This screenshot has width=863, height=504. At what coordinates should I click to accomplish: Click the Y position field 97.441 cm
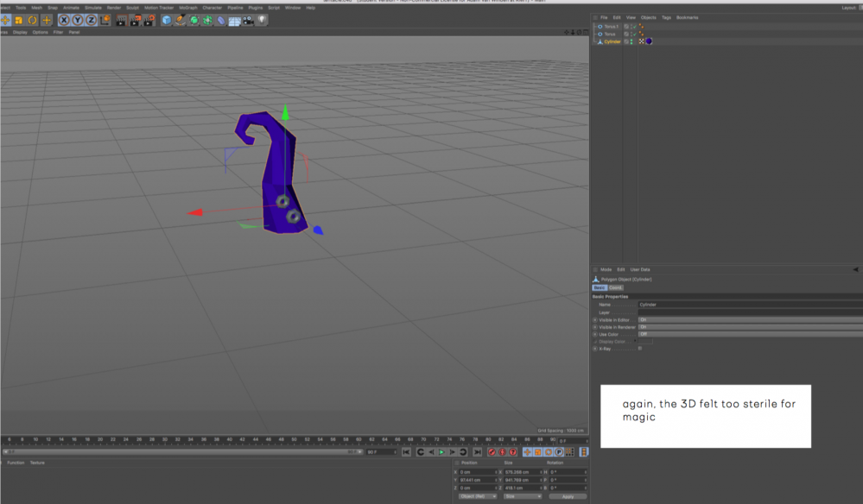click(x=478, y=480)
